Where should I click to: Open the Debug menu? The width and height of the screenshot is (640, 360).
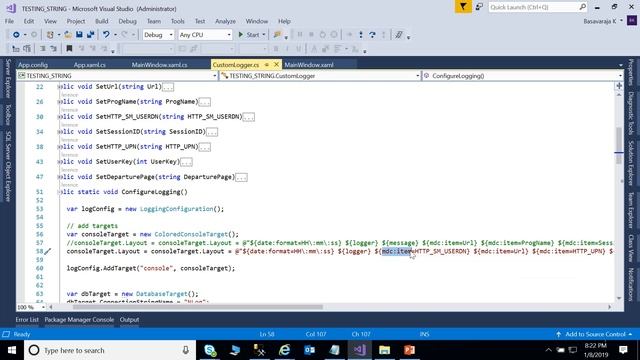tap(127, 21)
